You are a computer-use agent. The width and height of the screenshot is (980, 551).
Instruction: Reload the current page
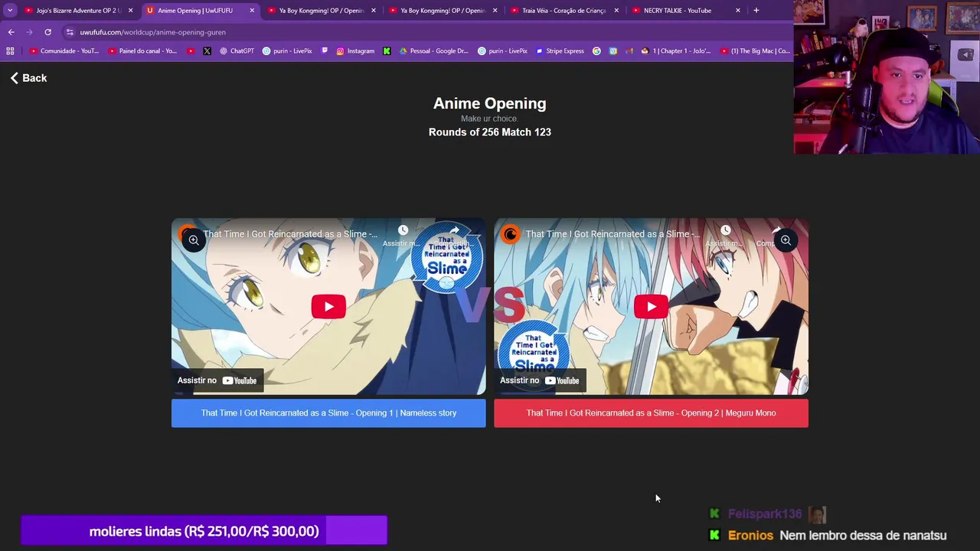click(x=47, y=32)
